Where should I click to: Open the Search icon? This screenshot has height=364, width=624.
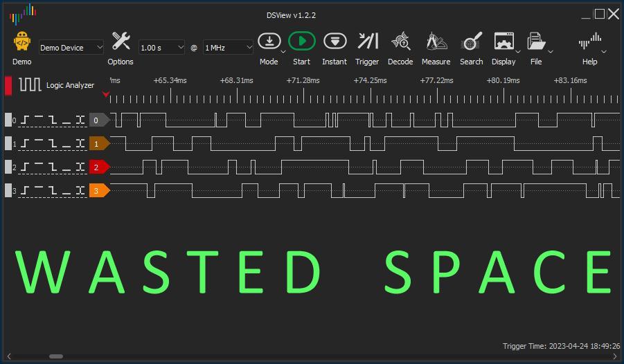(472, 41)
